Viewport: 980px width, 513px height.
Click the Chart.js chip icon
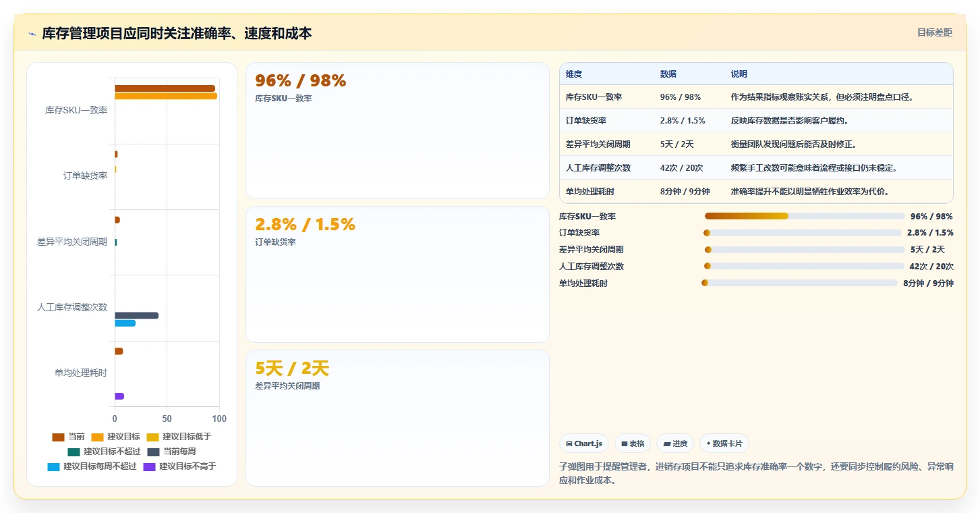coord(569,443)
